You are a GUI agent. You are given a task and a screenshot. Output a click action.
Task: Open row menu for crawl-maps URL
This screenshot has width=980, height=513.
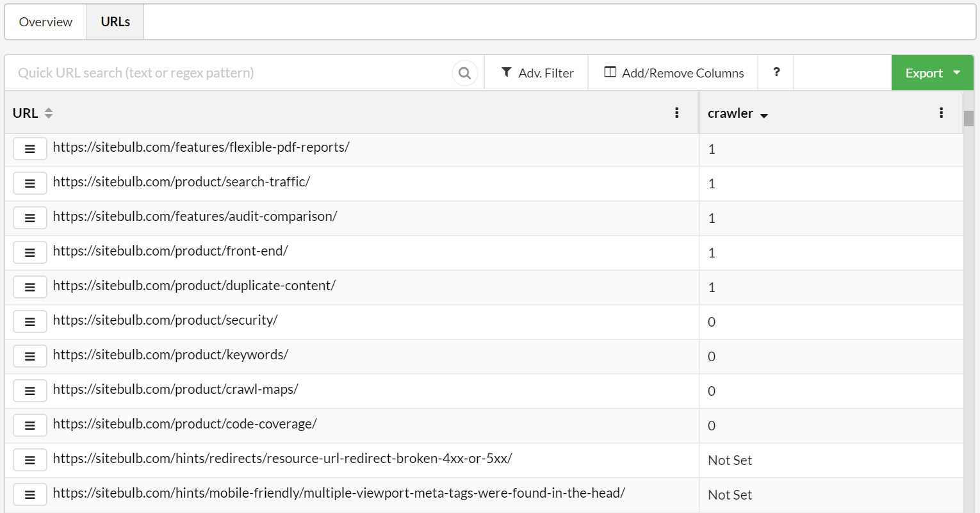(30, 391)
